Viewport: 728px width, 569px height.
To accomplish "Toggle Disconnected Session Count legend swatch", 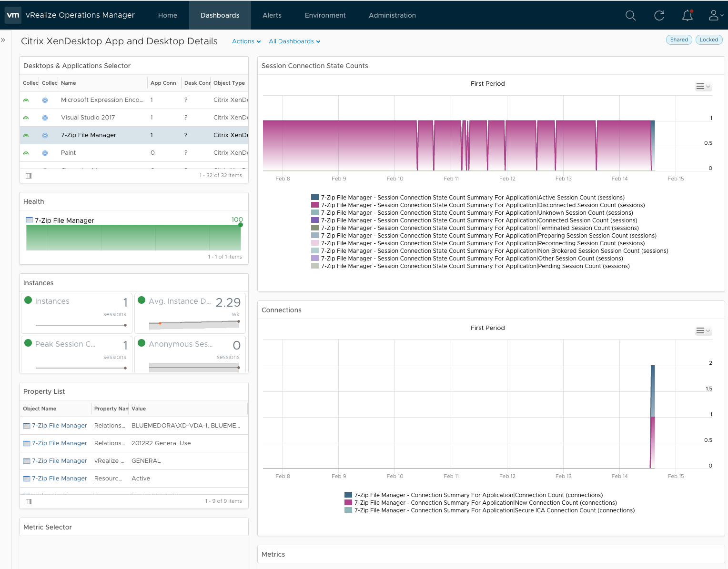I will 315,205.
